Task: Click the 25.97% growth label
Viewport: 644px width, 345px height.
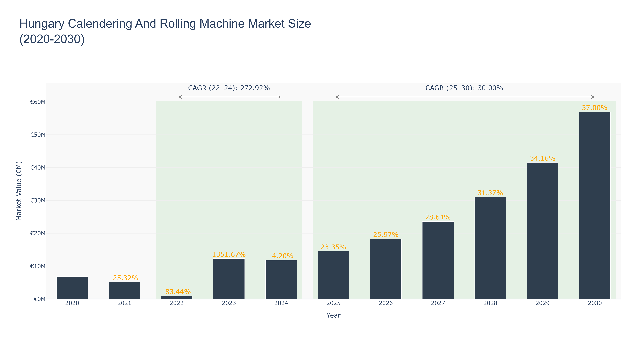Action: (385, 234)
